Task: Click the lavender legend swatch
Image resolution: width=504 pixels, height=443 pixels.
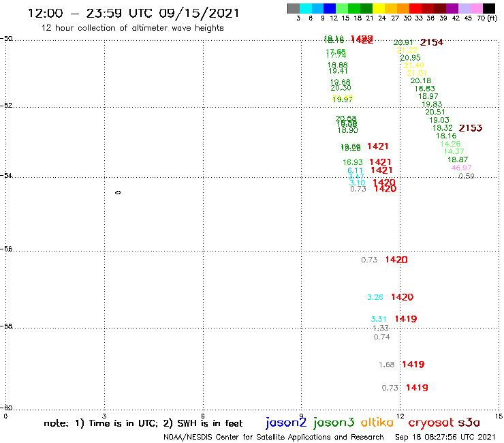Action: [464, 8]
